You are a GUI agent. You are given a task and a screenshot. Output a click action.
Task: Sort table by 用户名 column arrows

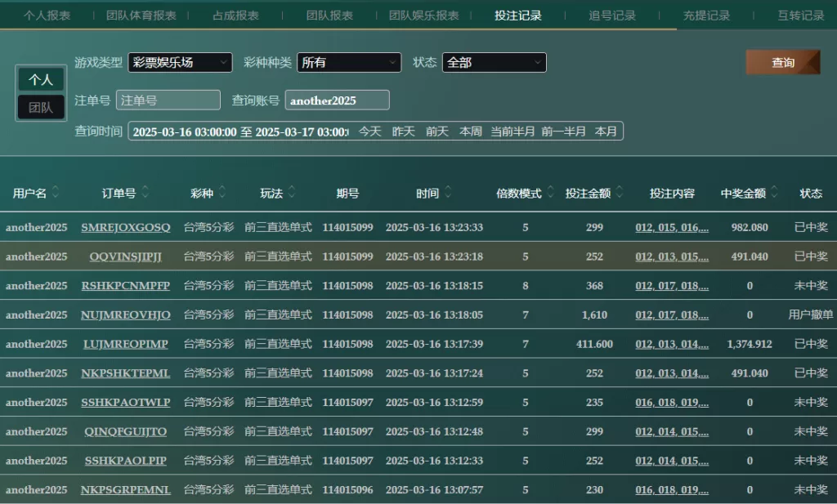point(55,192)
